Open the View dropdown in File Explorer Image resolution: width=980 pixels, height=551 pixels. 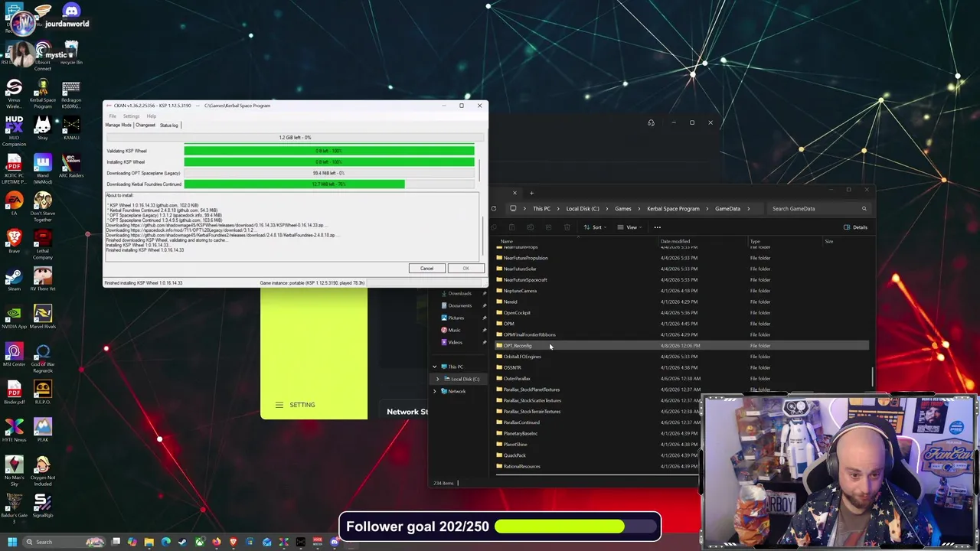tap(628, 227)
